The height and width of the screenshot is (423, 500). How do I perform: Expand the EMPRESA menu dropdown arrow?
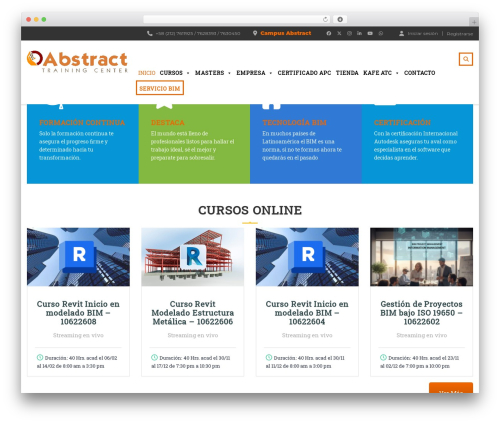(x=271, y=73)
